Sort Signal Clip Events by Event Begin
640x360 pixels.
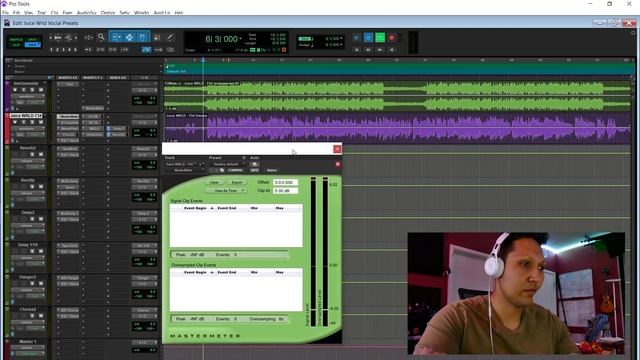tap(195, 208)
